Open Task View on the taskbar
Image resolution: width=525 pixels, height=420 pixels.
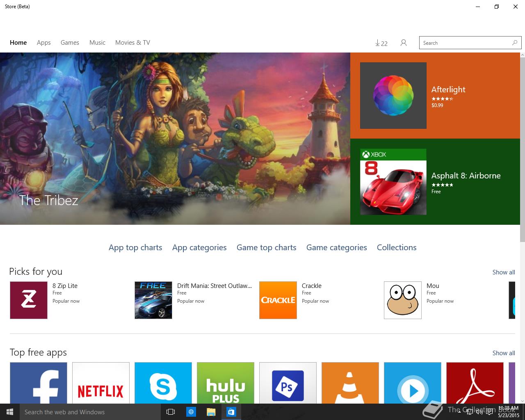[171, 412]
